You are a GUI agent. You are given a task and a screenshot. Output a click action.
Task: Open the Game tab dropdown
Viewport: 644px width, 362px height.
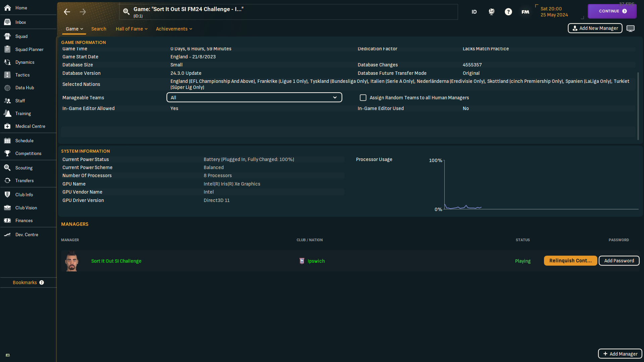click(74, 29)
